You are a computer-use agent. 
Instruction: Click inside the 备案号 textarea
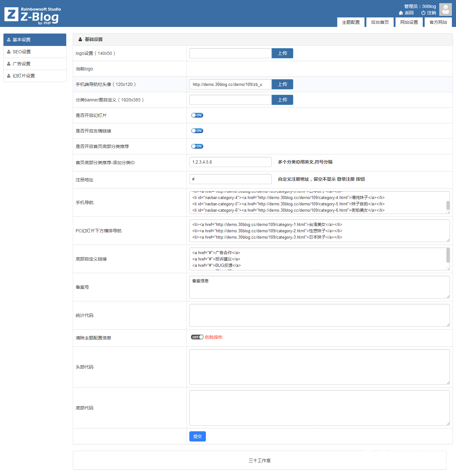point(320,287)
